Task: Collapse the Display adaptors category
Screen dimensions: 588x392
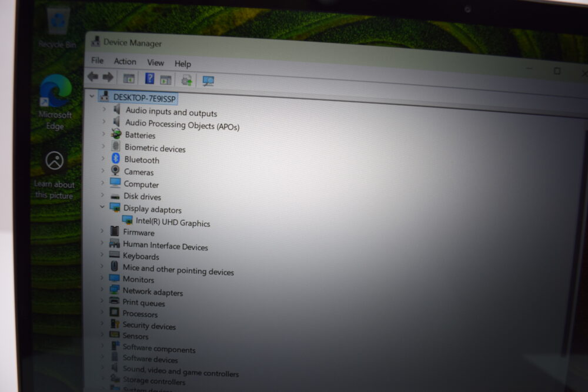Action: tap(102, 206)
